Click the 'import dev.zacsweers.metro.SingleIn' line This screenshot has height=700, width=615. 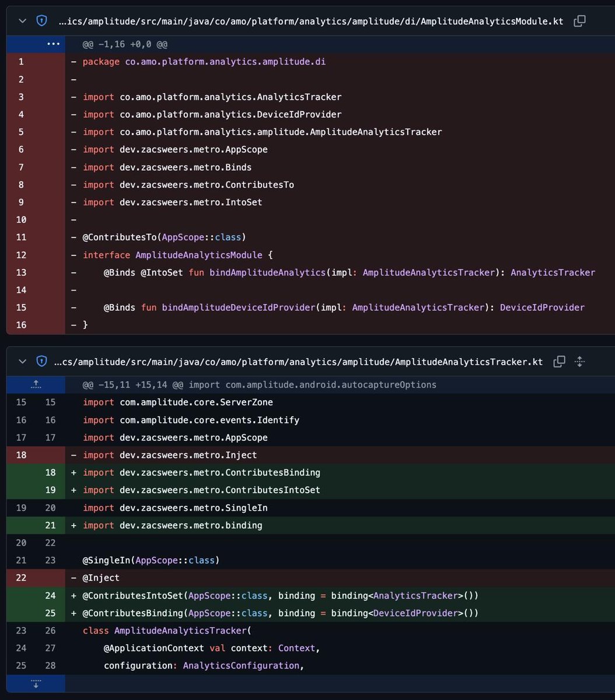[175, 508]
